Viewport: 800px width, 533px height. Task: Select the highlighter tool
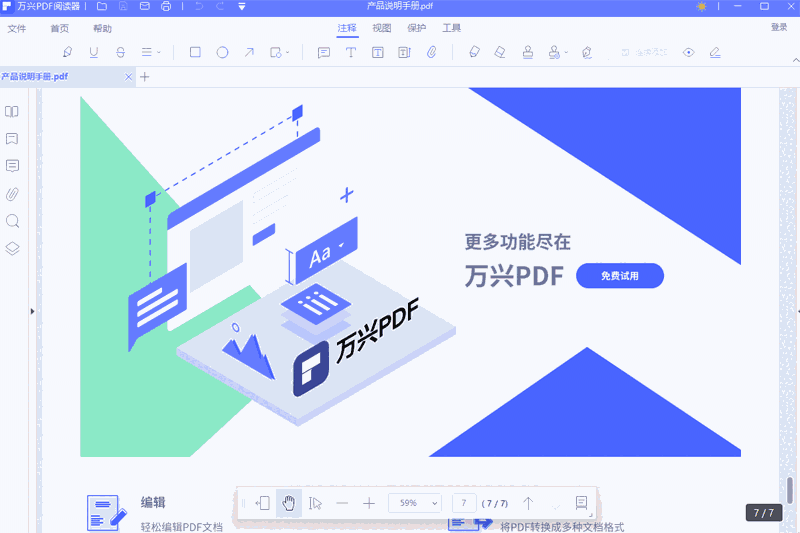point(67,52)
